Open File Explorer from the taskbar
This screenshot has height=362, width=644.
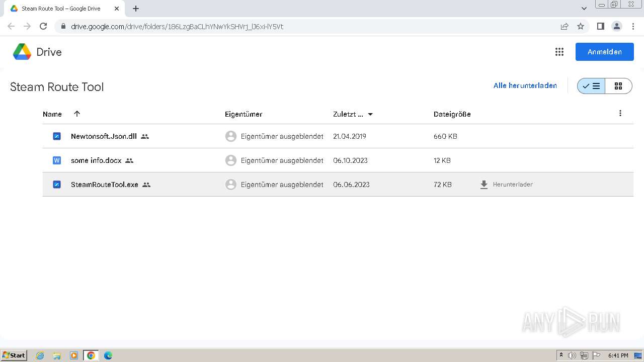[x=57, y=355]
